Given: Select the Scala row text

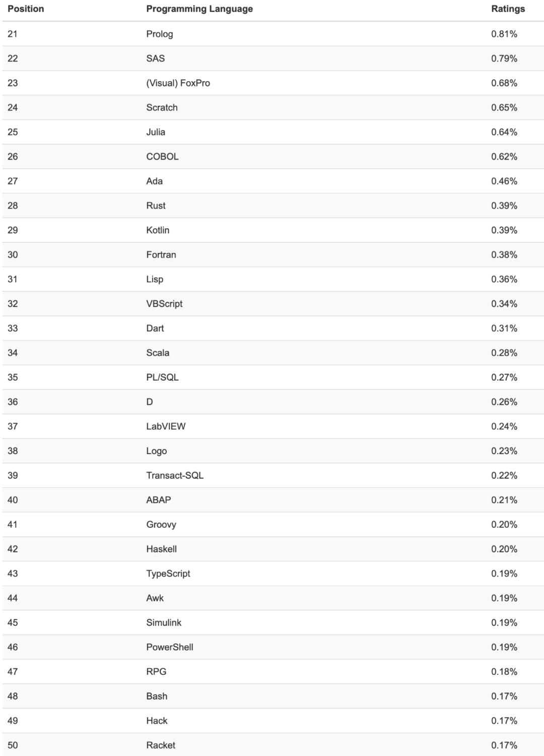Looking at the screenshot, I should 158,353.
